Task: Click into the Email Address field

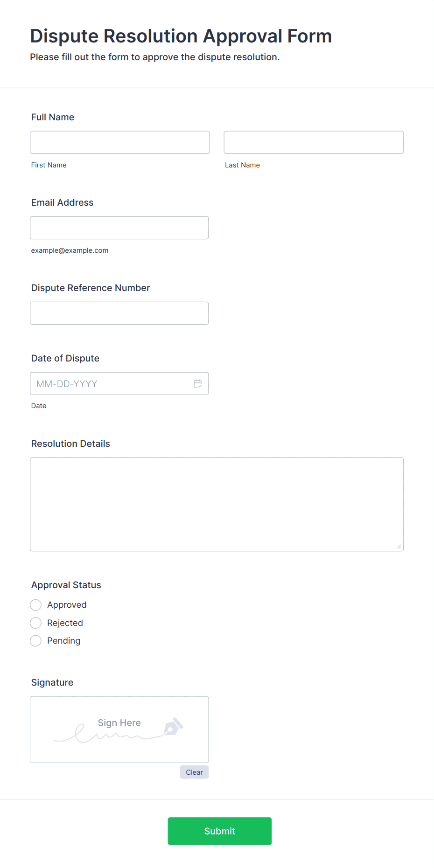Action: pyautogui.click(x=119, y=228)
